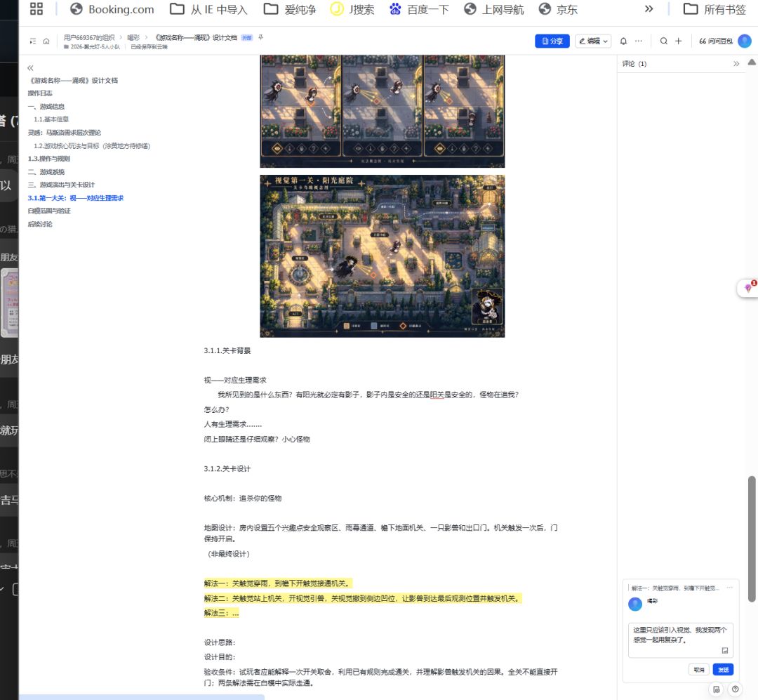Collapse the 评论 comments panel

(x=736, y=64)
